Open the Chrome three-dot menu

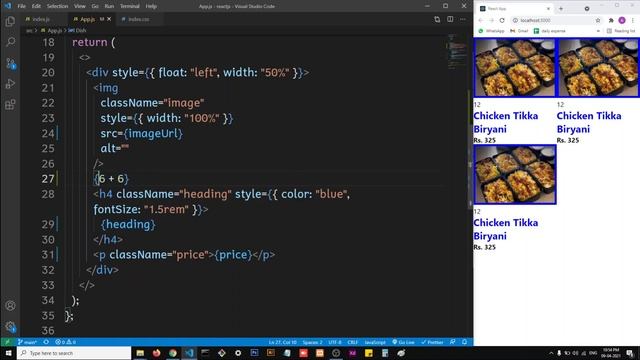tap(633, 20)
